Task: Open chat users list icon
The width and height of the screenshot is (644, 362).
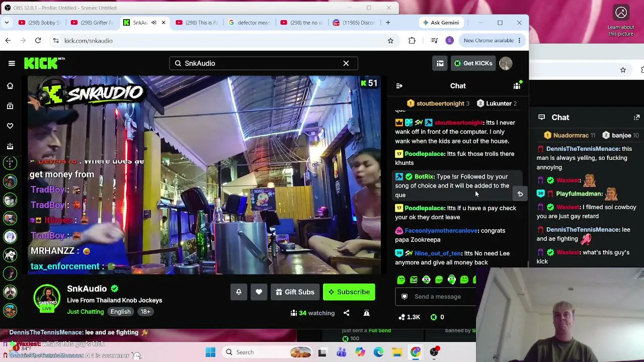Action: pyautogui.click(x=517, y=86)
